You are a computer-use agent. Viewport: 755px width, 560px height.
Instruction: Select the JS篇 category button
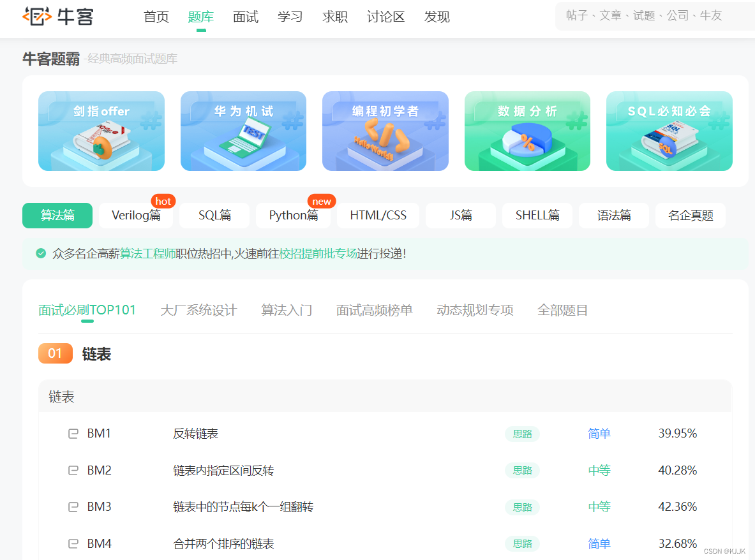pyautogui.click(x=461, y=215)
